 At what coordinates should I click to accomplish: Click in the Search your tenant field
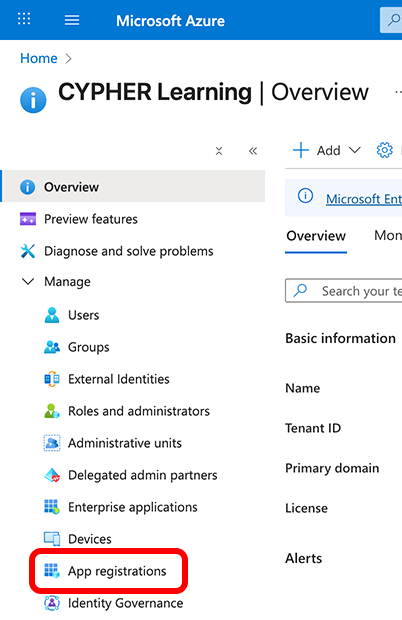[x=344, y=291]
